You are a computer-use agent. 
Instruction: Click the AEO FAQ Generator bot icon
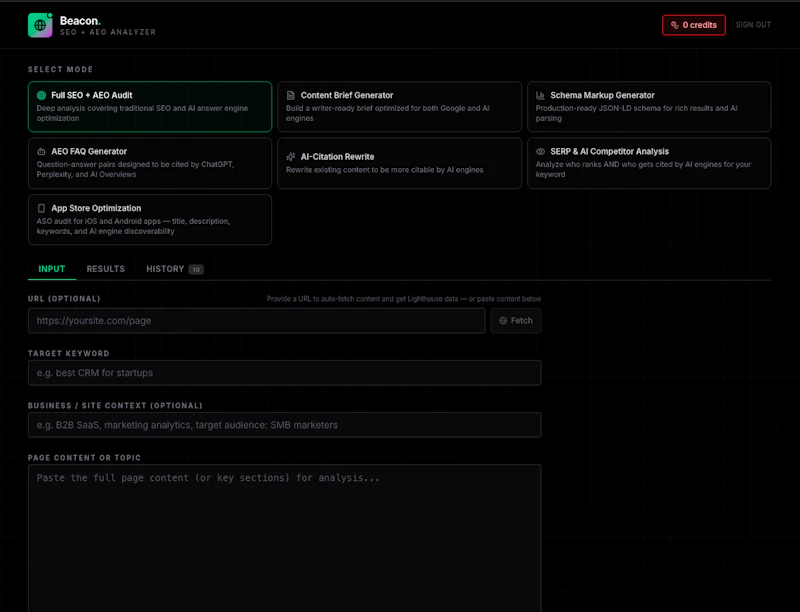tap(41, 151)
